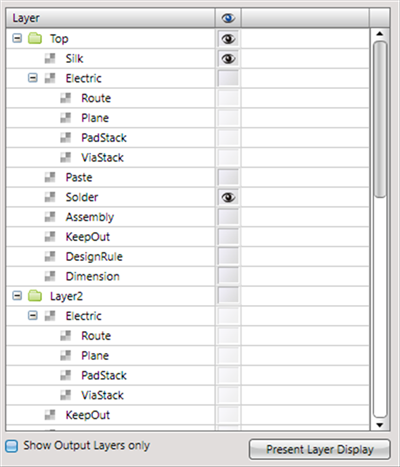Click the green Top folder icon
This screenshot has width=400, height=467.
[x=35, y=38]
